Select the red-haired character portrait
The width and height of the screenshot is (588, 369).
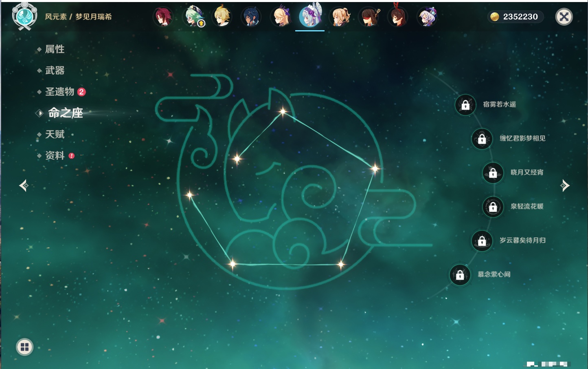coord(163,17)
